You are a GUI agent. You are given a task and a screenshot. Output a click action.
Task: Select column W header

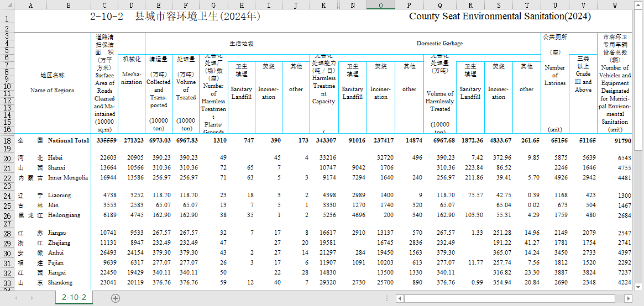(x=615, y=5)
